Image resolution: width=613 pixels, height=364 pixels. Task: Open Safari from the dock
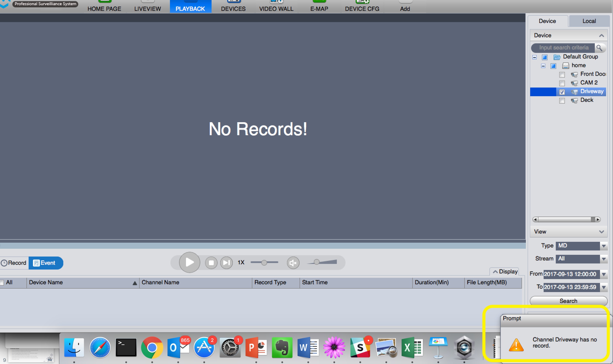pyautogui.click(x=100, y=347)
